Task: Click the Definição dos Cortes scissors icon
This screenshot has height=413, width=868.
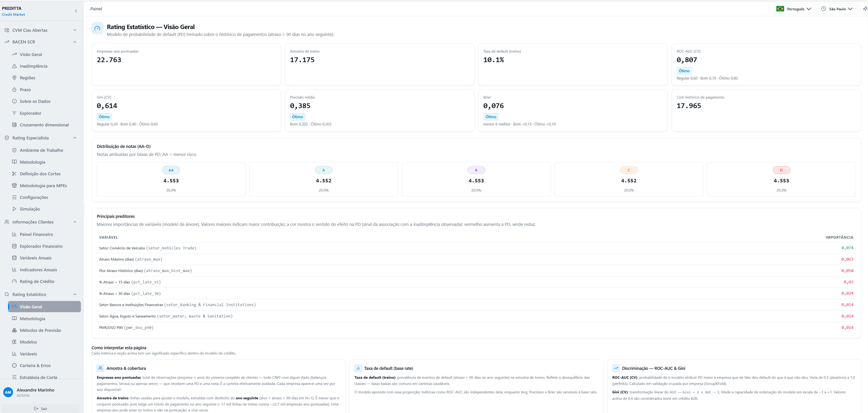Action: 14,174
